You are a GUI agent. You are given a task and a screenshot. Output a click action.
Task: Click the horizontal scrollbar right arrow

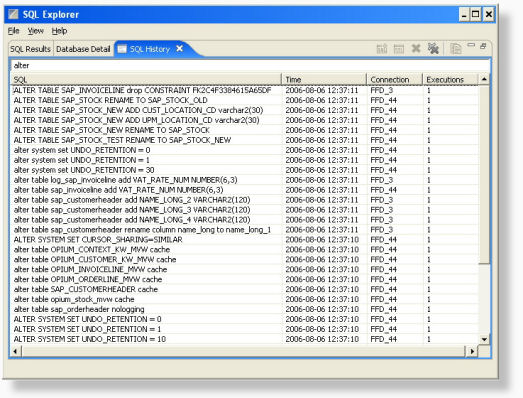coord(472,351)
